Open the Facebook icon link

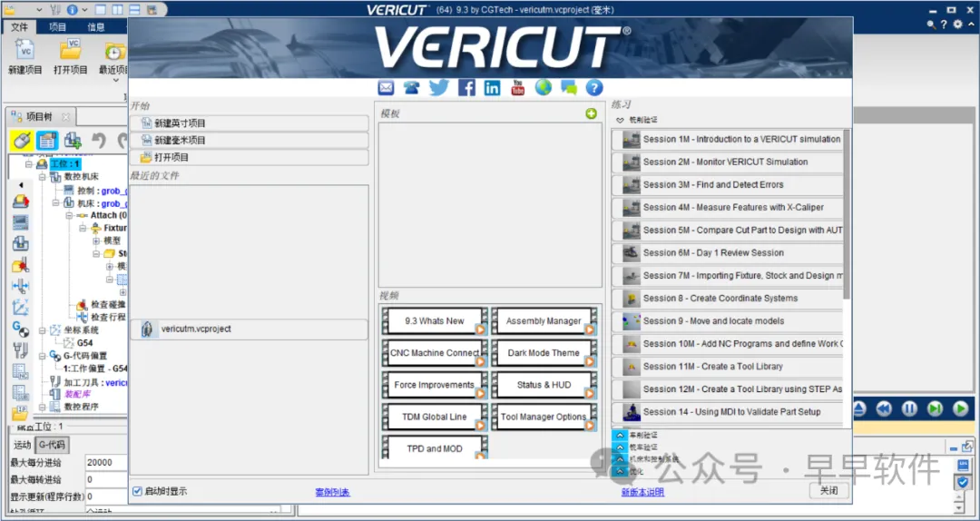(466, 87)
